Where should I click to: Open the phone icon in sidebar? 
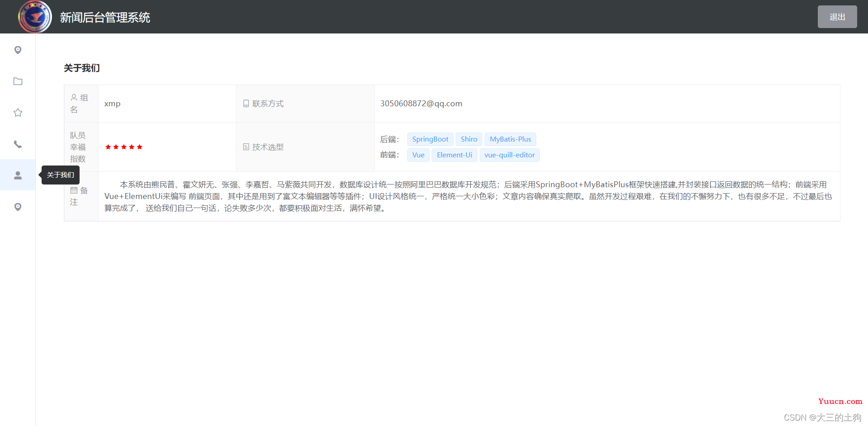coord(18,144)
